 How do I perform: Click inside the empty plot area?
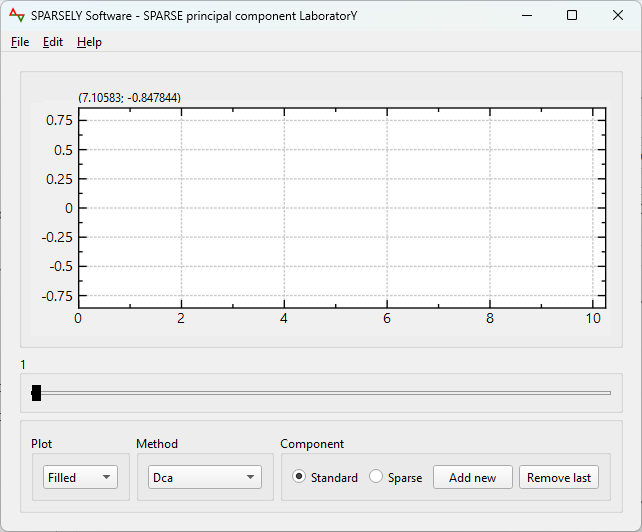coord(342,208)
